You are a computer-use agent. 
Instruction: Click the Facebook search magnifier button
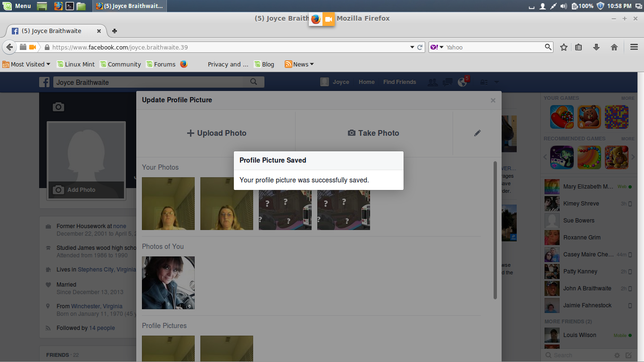tap(254, 82)
